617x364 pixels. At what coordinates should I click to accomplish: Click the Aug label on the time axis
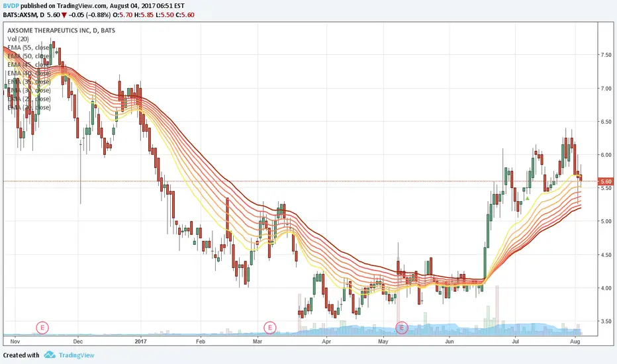pos(575,341)
